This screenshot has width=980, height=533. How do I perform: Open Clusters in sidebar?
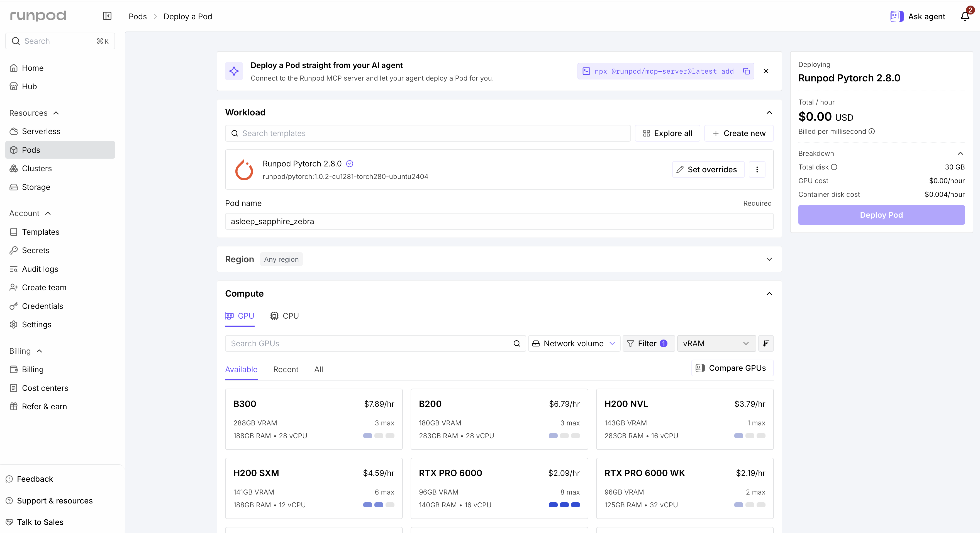[x=60, y=168]
